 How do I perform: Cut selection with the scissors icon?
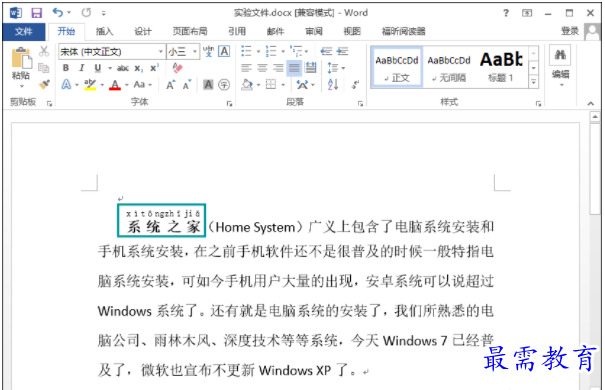[44, 51]
